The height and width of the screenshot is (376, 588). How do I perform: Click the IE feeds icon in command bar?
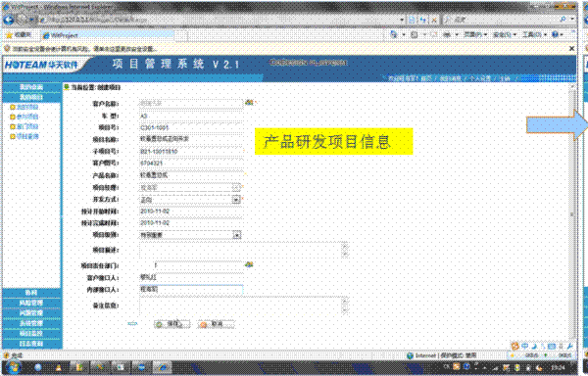point(414,35)
